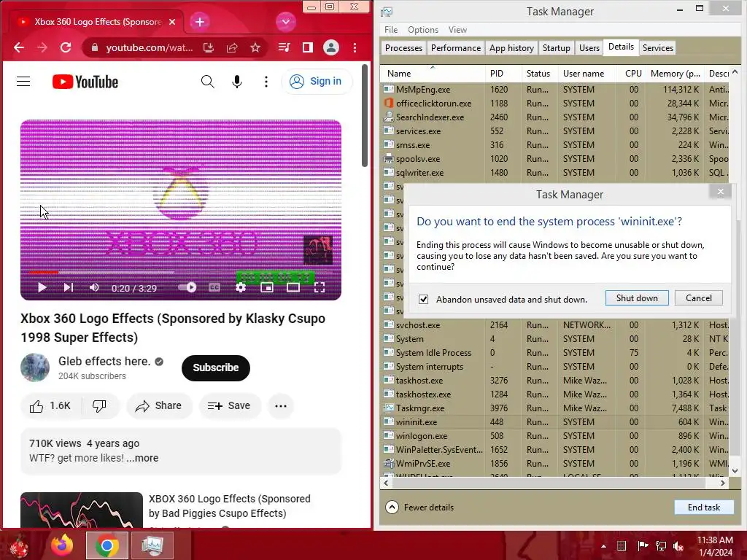Open Chrome tab search dropdown
This screenshot has width=747, height=560.
285,22
